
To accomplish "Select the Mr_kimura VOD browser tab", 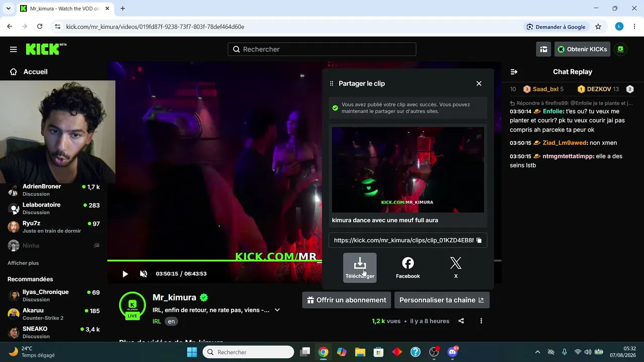I will (x=64, y=9).
